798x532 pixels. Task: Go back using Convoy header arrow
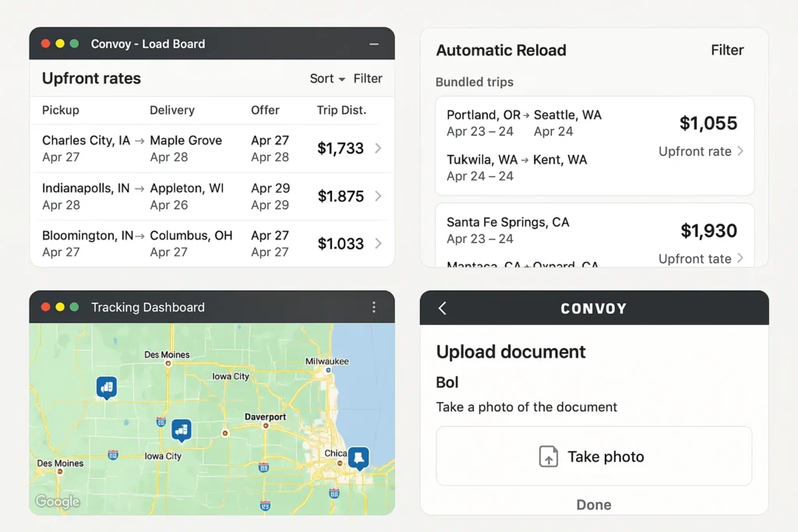tap(443, 308)
